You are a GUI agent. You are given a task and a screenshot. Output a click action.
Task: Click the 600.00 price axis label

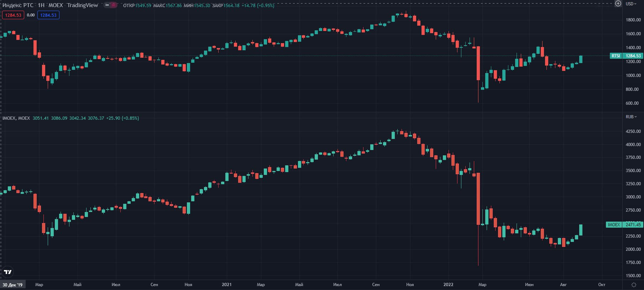point(632,103)
